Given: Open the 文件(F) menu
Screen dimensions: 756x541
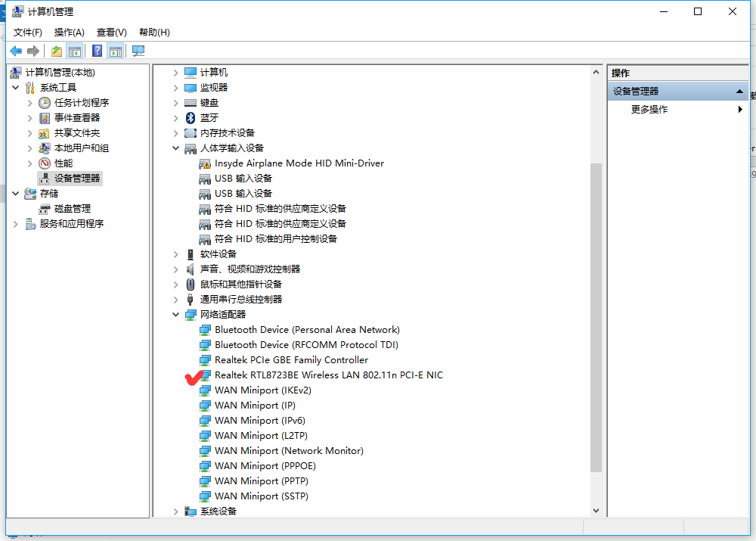Looking at the screenshot, I should [27, 33].
